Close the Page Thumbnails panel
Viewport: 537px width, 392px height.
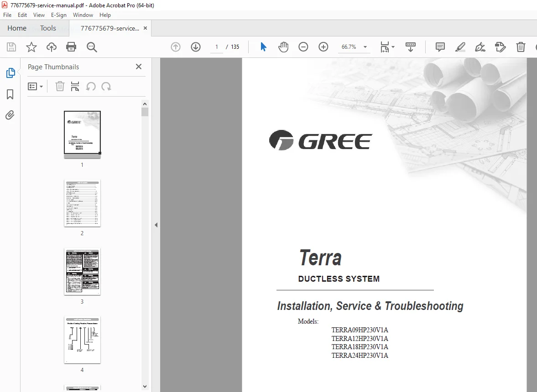(x=139, y=67)
